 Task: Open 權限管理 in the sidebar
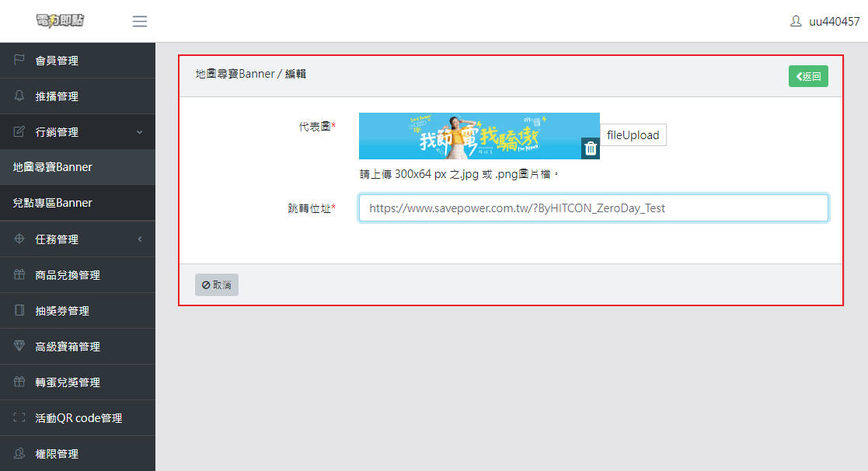pos(78,454)
